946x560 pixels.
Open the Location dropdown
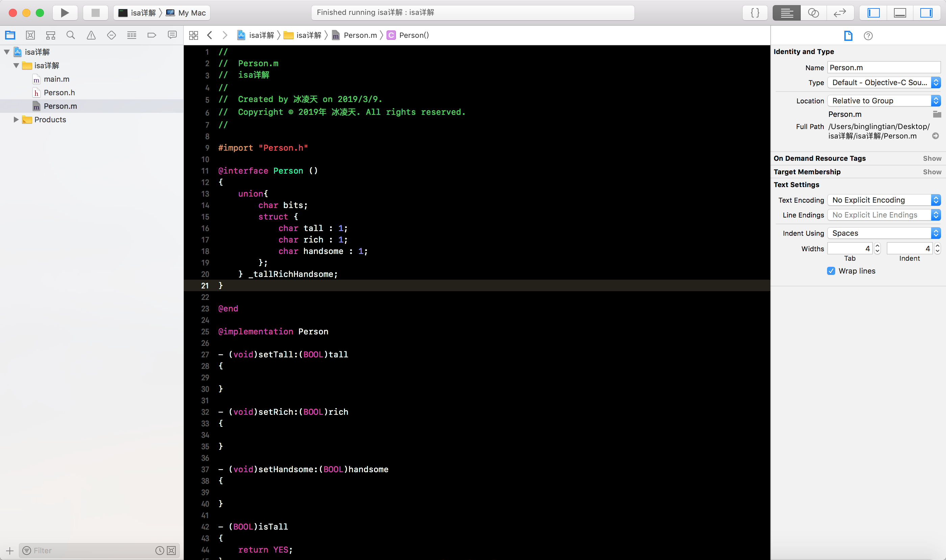884,101
